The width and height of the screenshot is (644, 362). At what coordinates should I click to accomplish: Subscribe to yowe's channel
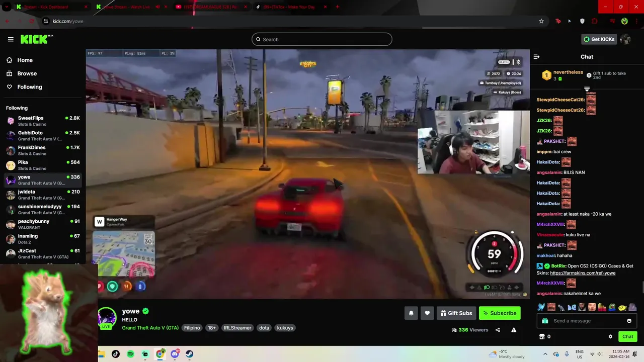500,313
